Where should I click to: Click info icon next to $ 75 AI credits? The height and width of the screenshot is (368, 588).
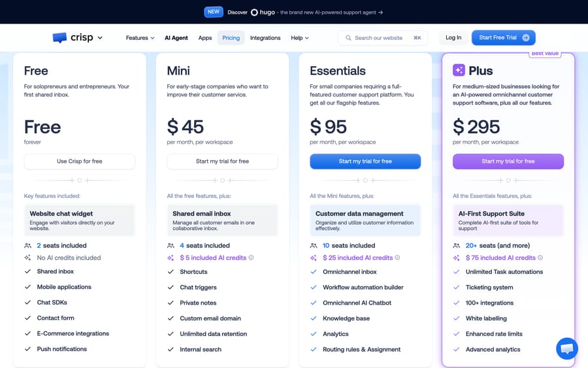point(540,258)
